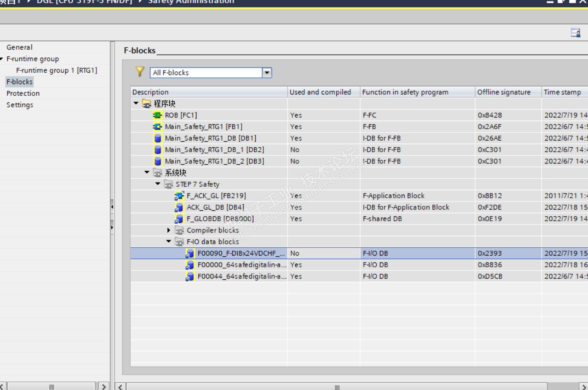
Task: Click the F-IO data blocks folder icon
Action: [179, 242]
